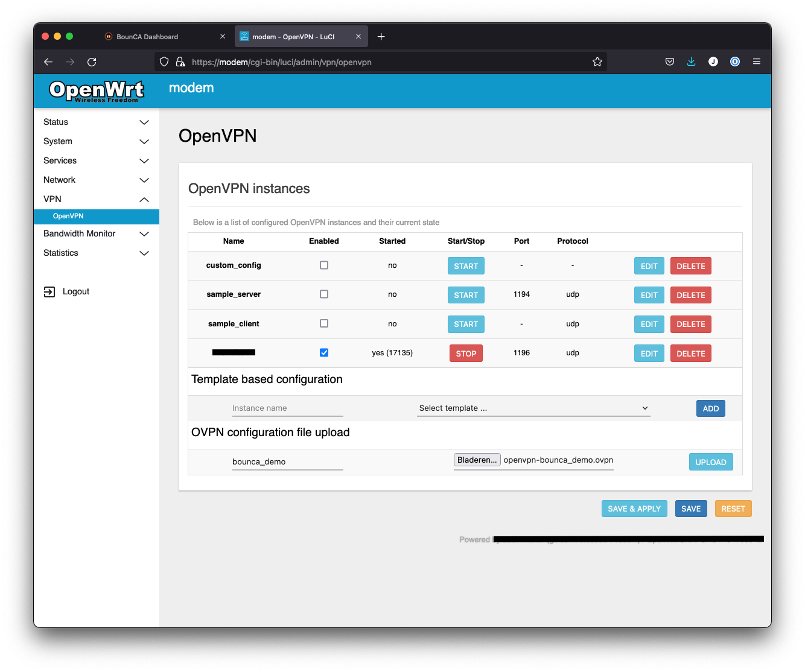The image size is (805, 672).
Task: Click the Instance name input field
Action: click(287, 408)
